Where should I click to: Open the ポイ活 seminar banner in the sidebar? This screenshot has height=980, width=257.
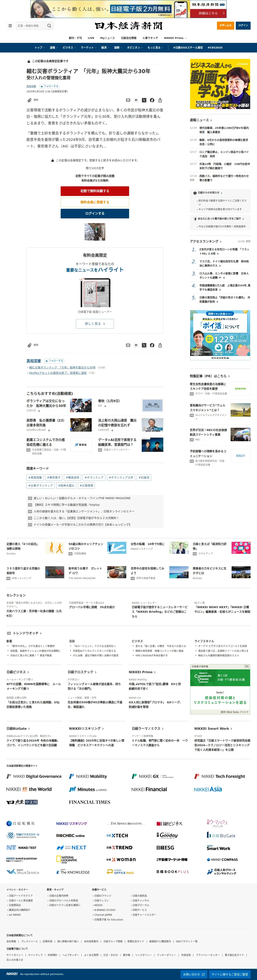coord(220,335)
